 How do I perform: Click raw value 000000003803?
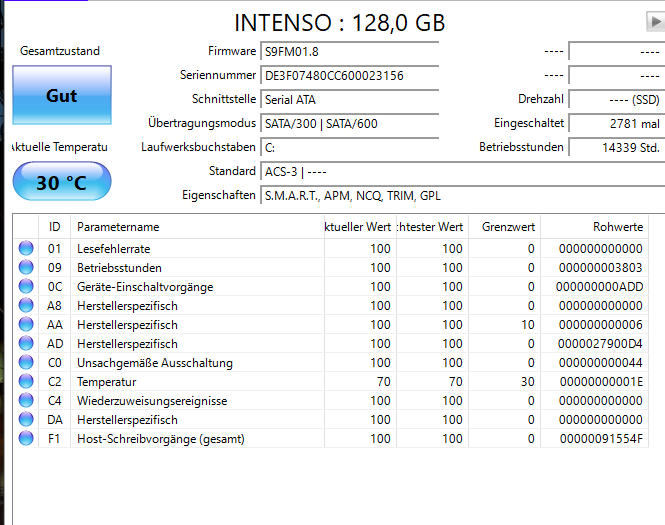[601, 268]
